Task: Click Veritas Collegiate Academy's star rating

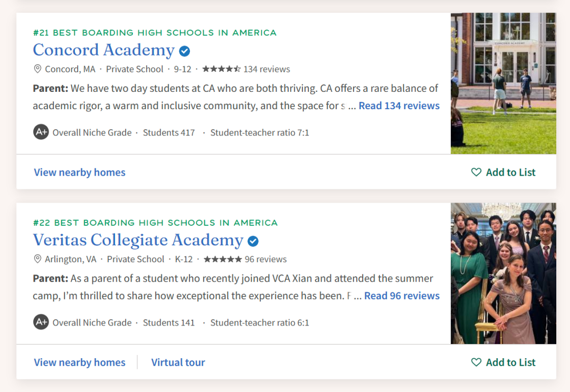Action: [223, 259]
